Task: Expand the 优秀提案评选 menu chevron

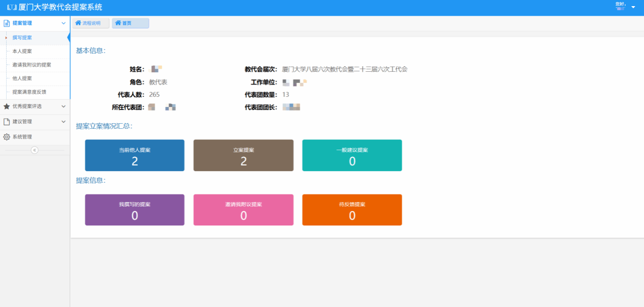Action: click(63, 106)
